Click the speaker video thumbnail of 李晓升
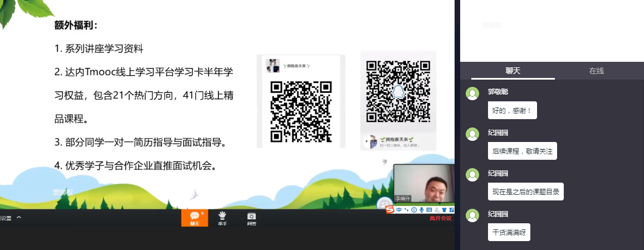The height and width of the screenshot is (250, 644). point(424,183)
